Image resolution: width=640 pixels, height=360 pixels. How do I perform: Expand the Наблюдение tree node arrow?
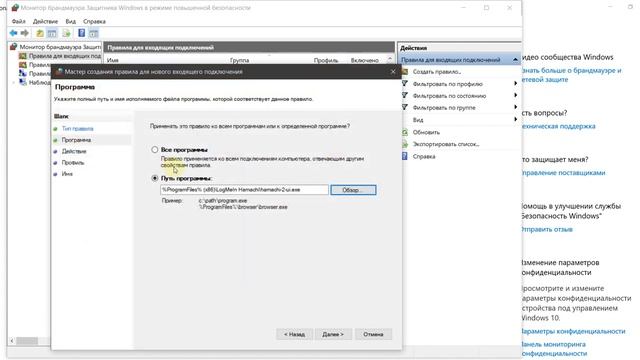[14, 82]
